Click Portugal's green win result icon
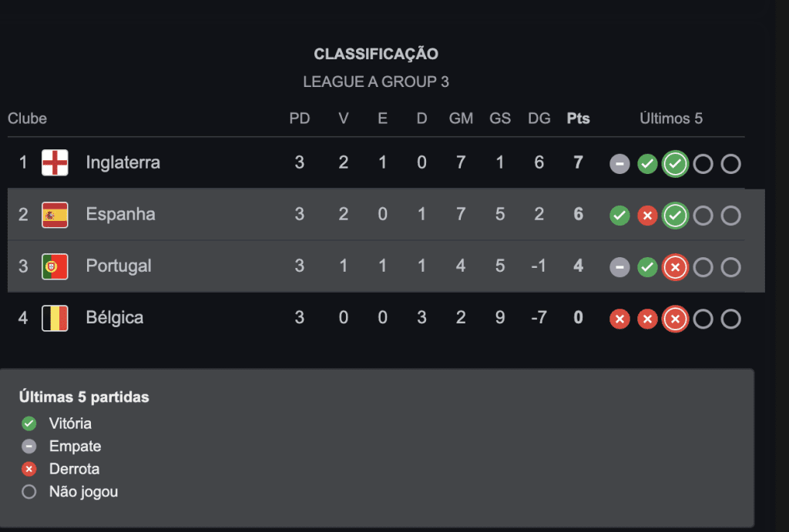 647,267
